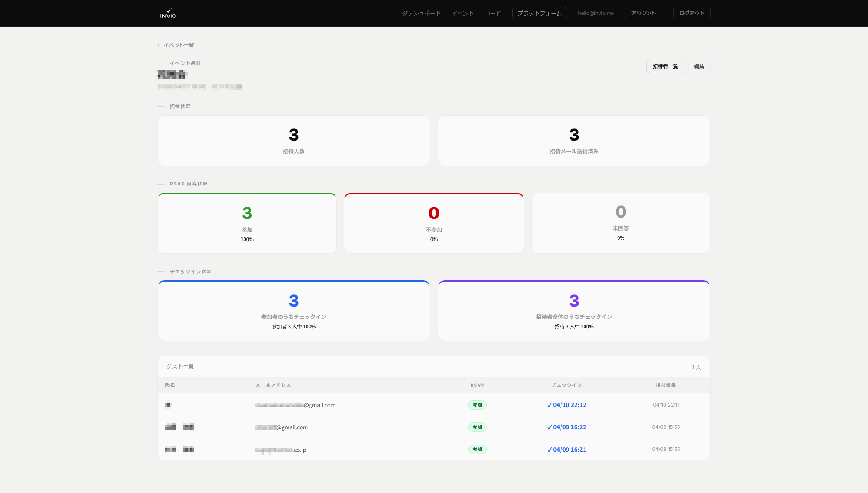
Task: Click the red 不参加 RSVP card
Action: click(x=434, y=223)
